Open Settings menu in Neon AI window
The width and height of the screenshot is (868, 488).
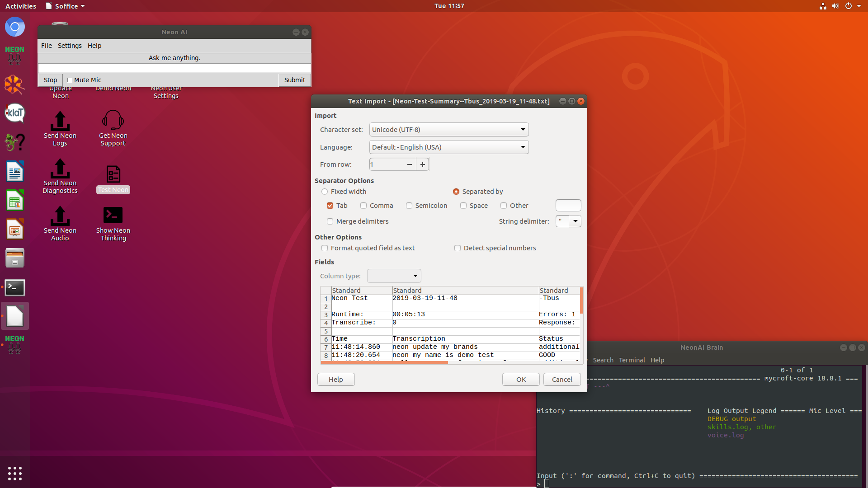pyautogui.click(x=70, y=46)
